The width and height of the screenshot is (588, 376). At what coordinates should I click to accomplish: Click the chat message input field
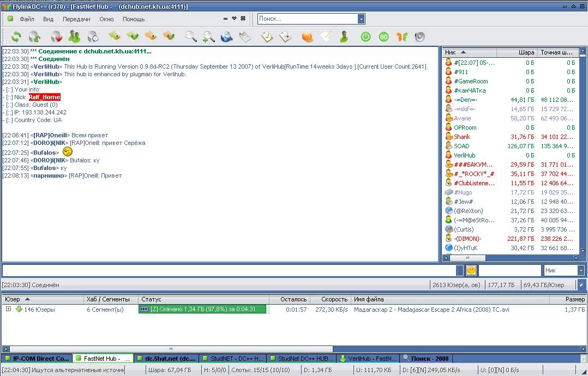pyautogui.click(x=228, y=270)
